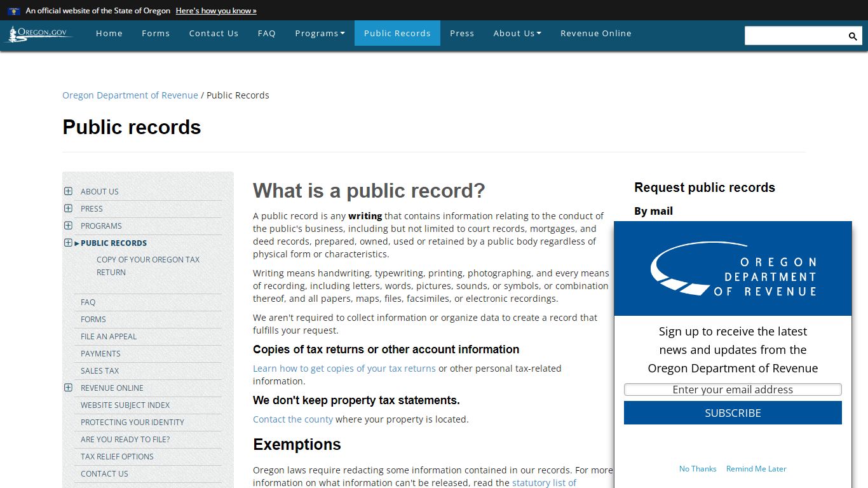Expand 'Here's how you know' banner link
Screen dimensions: 868x488
216,11
